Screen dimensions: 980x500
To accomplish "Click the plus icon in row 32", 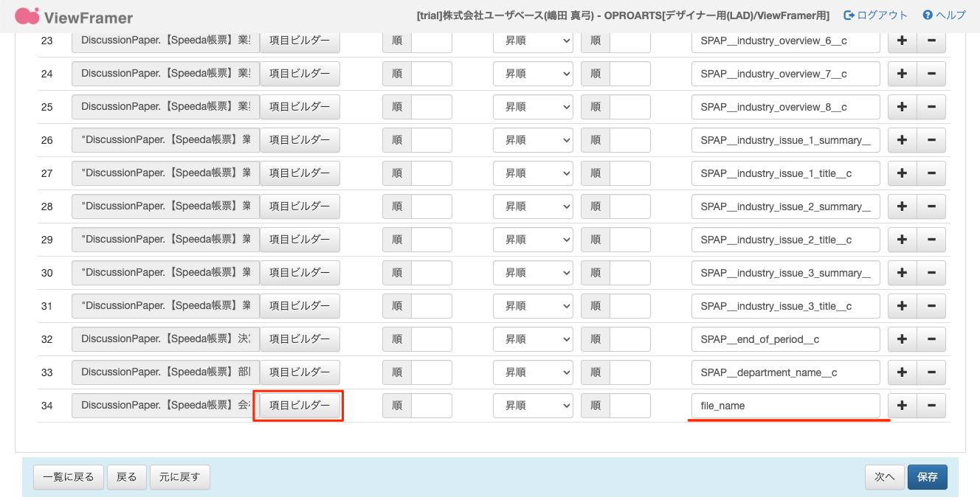I will (902, 339).
